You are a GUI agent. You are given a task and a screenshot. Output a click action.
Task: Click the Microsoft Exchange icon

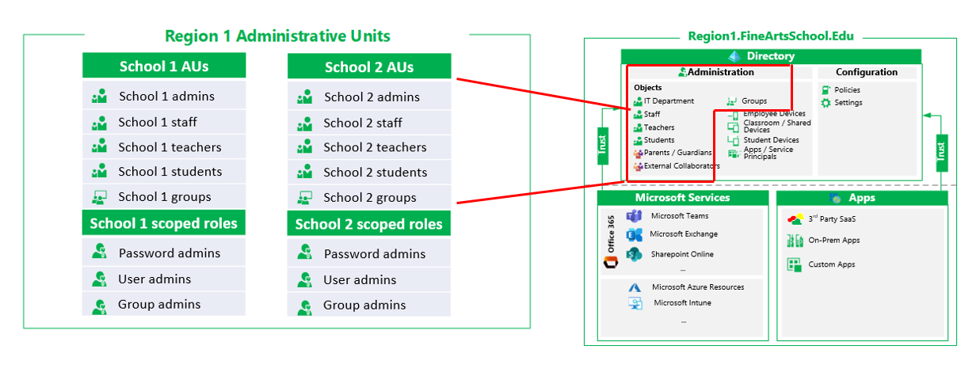click(634, 235)
